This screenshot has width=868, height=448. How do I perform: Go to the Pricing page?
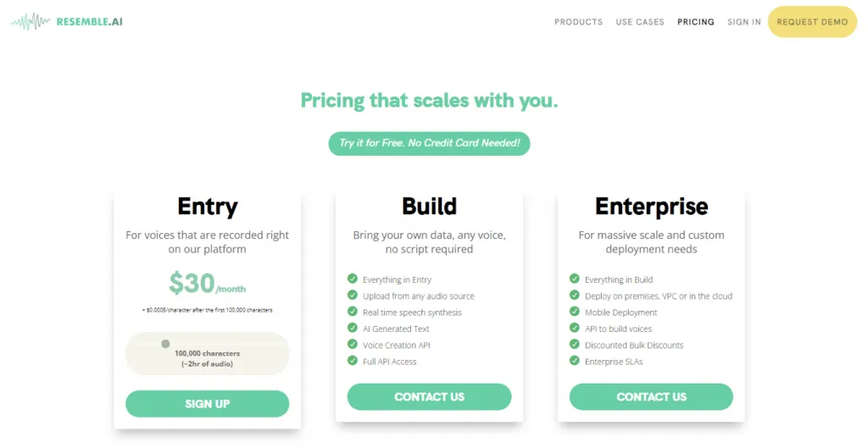(x=696, y=22)
